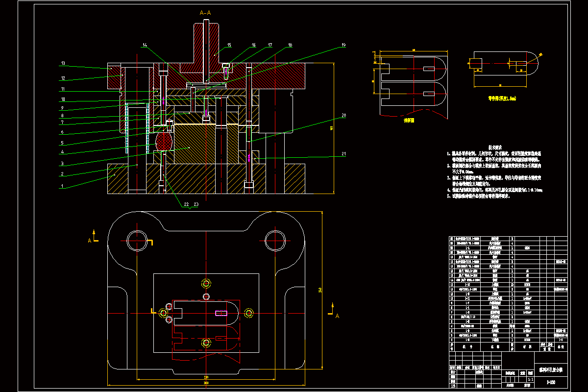Select balloon label 5
Image resolution: width=588 pixels, height=392 pixels.
62,143
